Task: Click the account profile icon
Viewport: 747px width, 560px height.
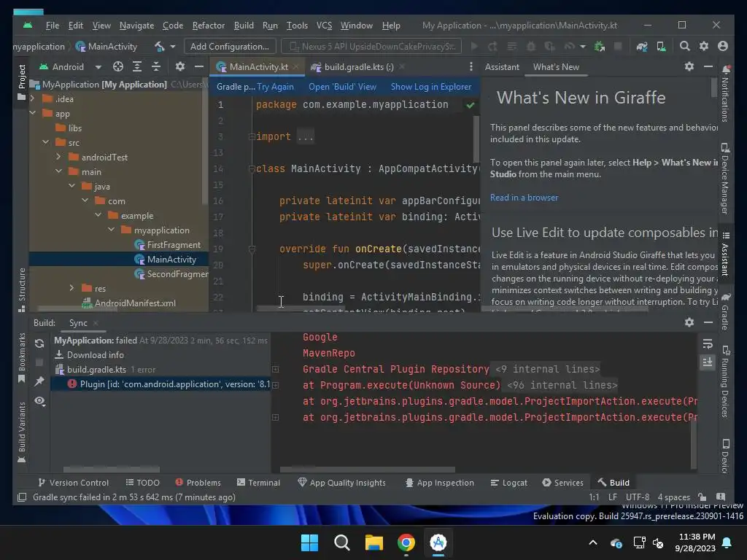Action: click(723, 46)
